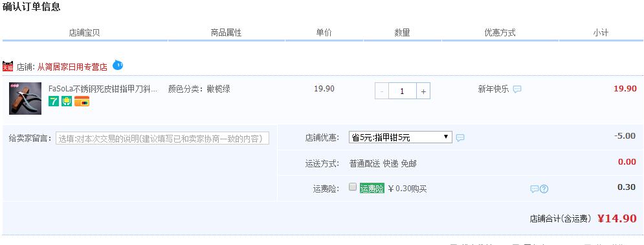
Task: Click the comment icon in 运费险 row
Action: 535,189
